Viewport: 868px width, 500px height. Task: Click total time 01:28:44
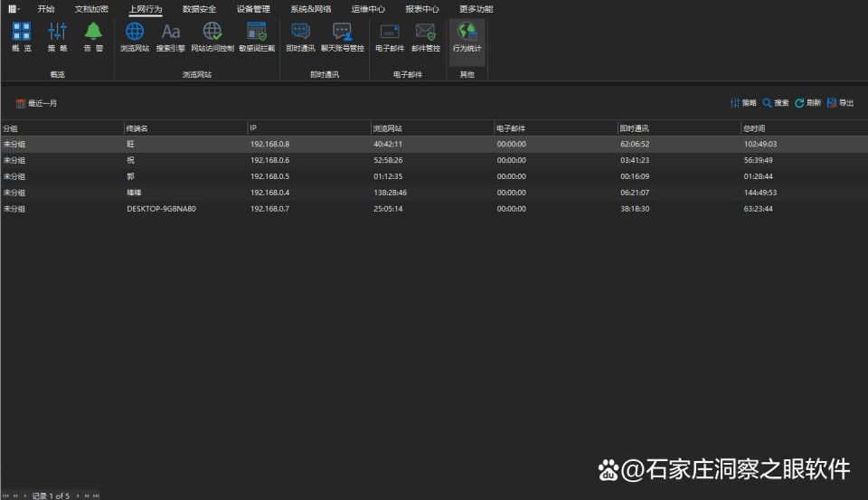[759, 176]
